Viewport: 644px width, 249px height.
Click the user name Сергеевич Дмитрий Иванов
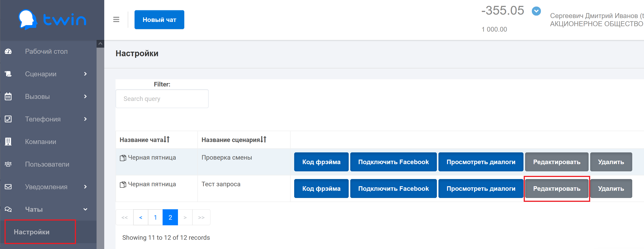[594, 16]
